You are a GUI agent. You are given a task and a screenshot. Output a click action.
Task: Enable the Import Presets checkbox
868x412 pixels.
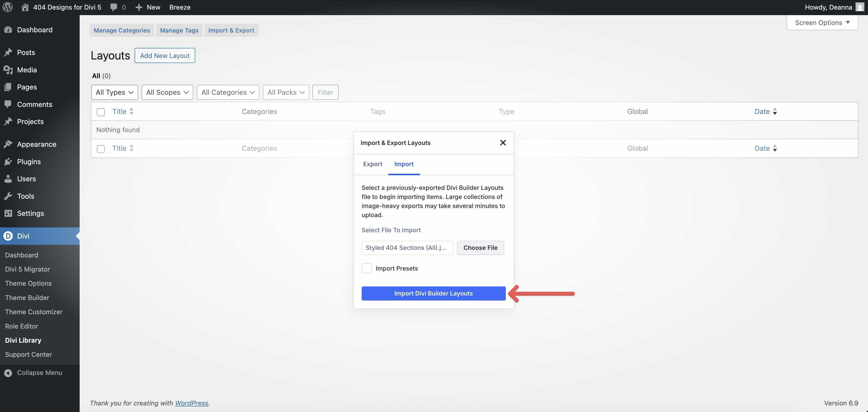pyautogui.click(x=367, y=268)
